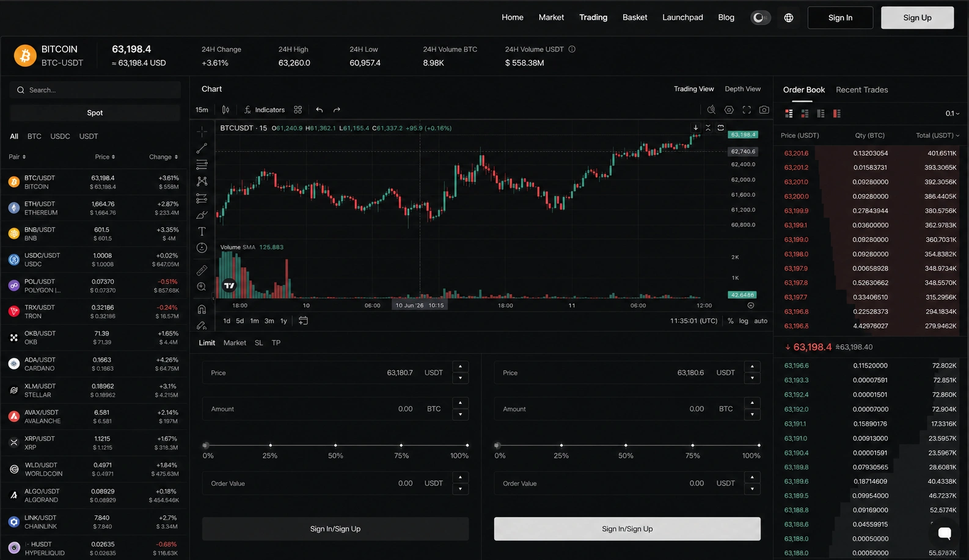
Task: Click the white Sign In/Sign Up button
Action: click(627, 529)
